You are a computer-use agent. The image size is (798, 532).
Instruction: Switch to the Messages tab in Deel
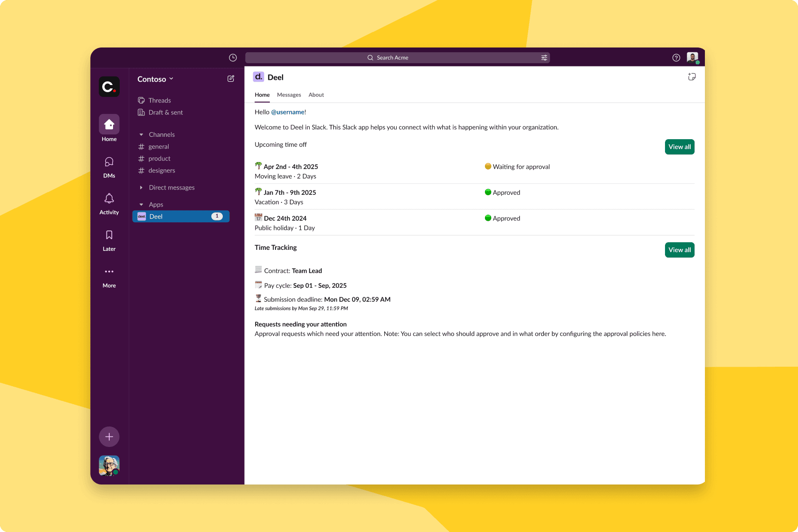289,95
